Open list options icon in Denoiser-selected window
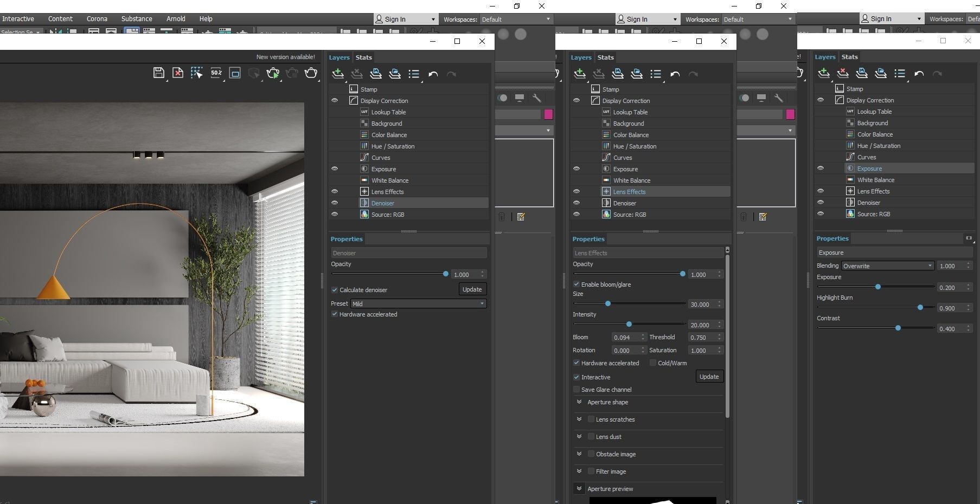Image resolution: width=980 pixels, height=504 pixels. point(414,74)
